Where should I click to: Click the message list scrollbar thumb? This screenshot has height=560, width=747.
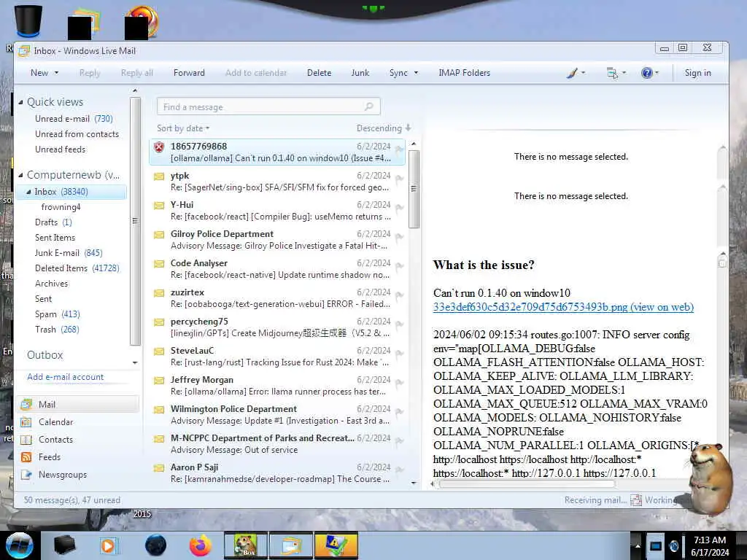(x=414, y=189)
